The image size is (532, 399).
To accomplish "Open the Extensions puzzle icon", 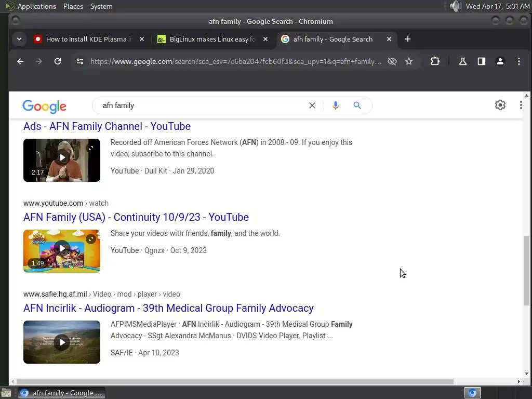I will click(x=435, y=61).
